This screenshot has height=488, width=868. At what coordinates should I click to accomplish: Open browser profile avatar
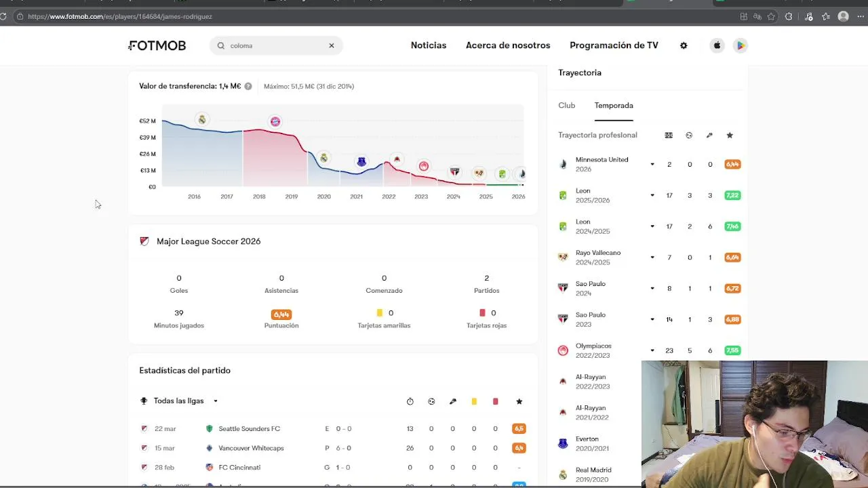pos(843,16)
